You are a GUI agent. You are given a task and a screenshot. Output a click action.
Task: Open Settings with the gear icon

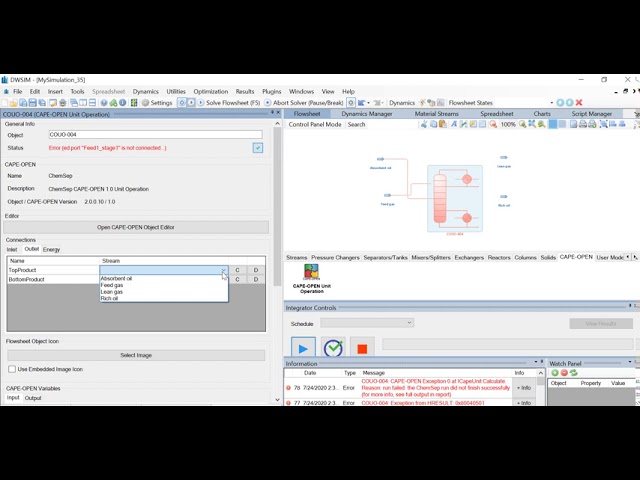157,103
